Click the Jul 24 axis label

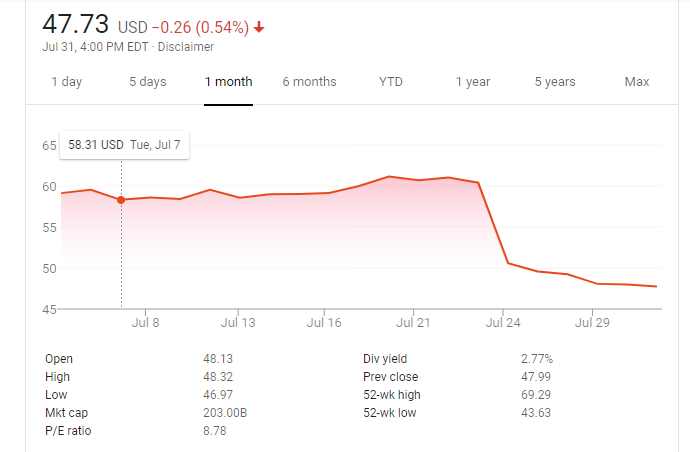pyautogui.click(x=504, y=323)
